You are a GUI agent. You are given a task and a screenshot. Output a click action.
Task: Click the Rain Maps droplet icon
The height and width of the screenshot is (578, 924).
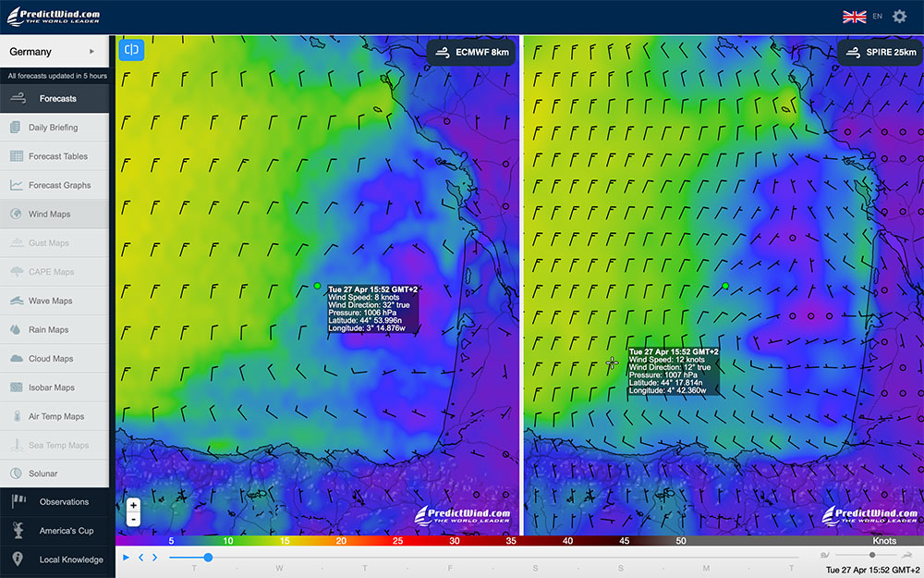click(x=17, y=329)
